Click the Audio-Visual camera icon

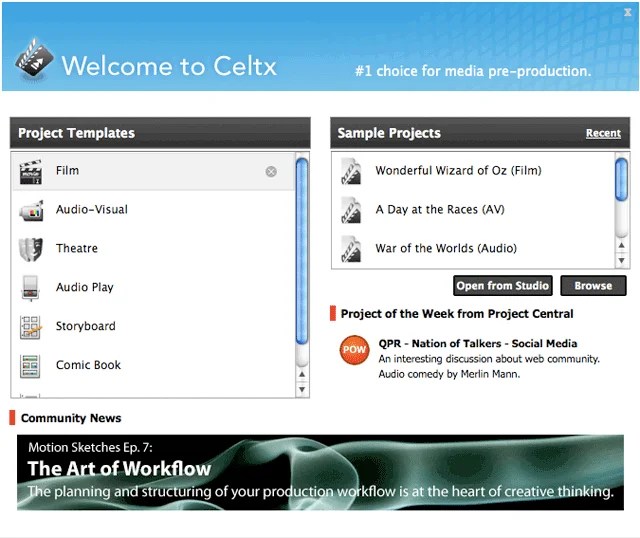pos(31,211)
